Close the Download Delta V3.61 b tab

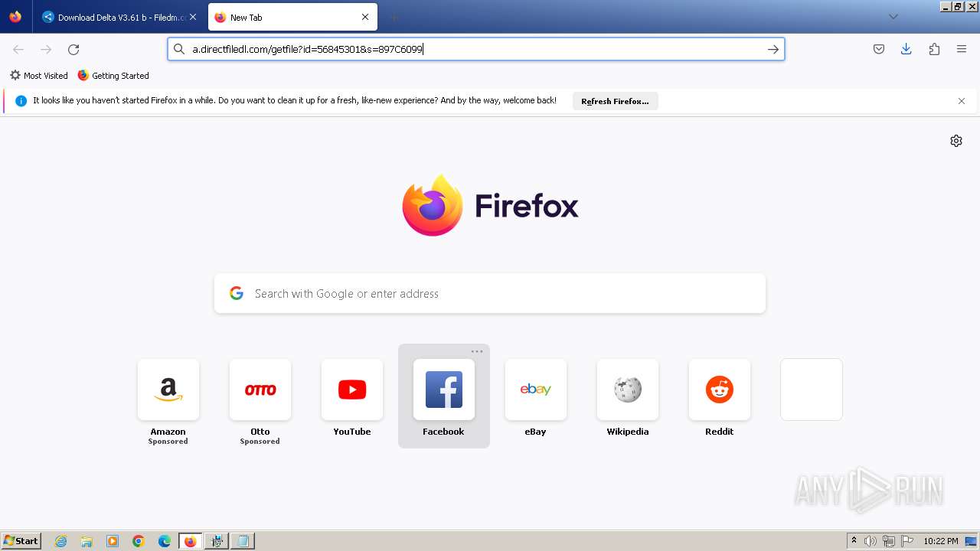[x=193, y=17]
